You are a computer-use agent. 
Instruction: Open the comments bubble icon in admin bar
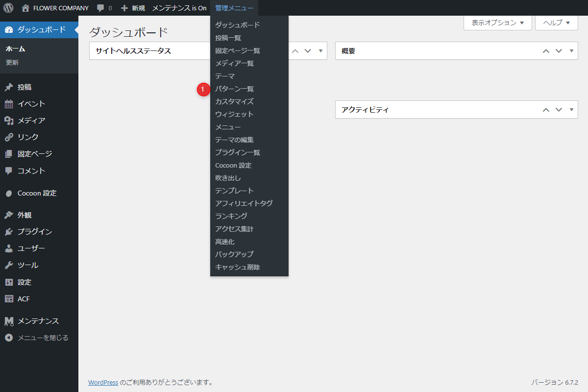[x=100, y=8]
